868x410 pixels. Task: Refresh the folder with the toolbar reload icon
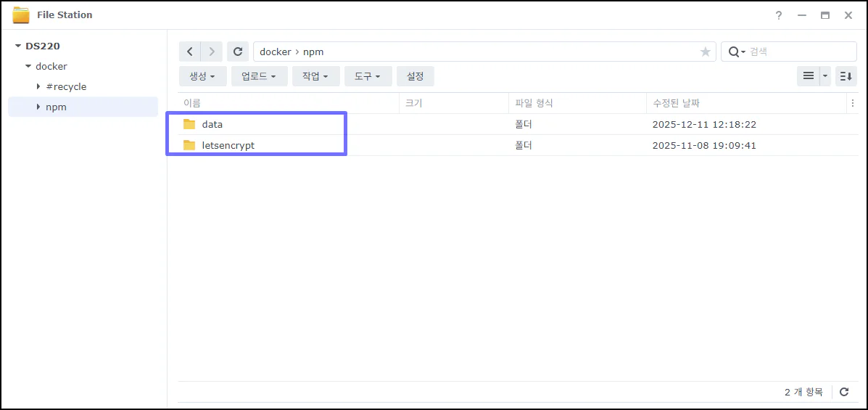[x=237, y=52]
